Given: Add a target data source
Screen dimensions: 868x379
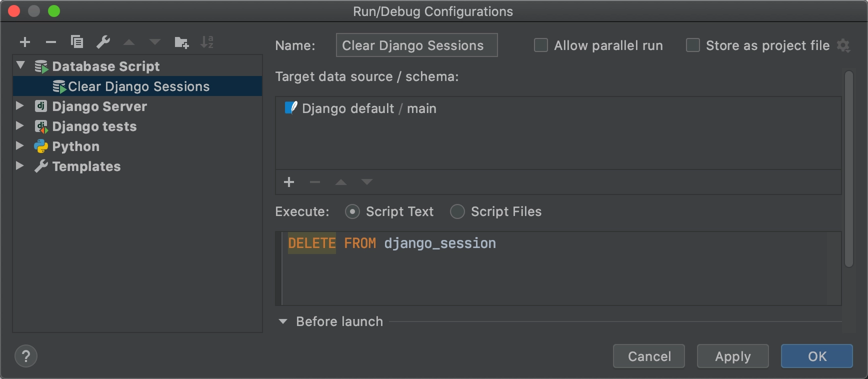Looking at the screenshot, I should click(x=289, y=182).
